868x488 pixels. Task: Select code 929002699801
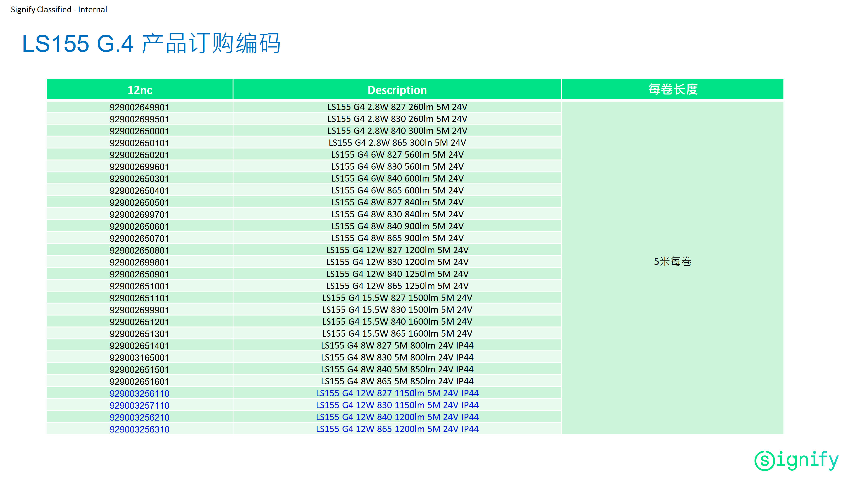pyautogui.click(x=139, y=262)
